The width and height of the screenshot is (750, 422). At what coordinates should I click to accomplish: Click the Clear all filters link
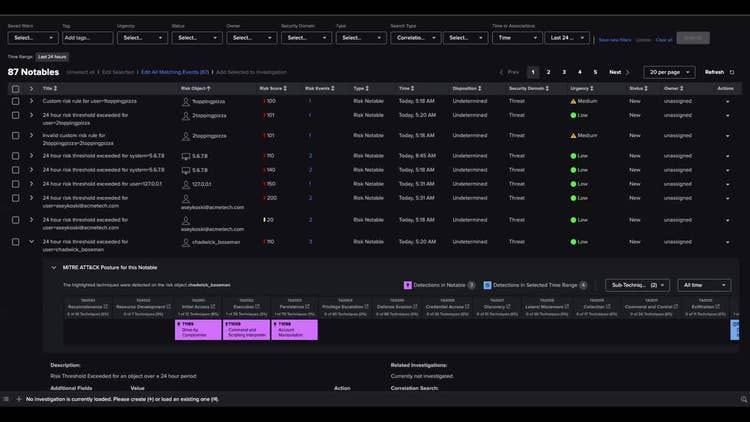click(664, 39)
